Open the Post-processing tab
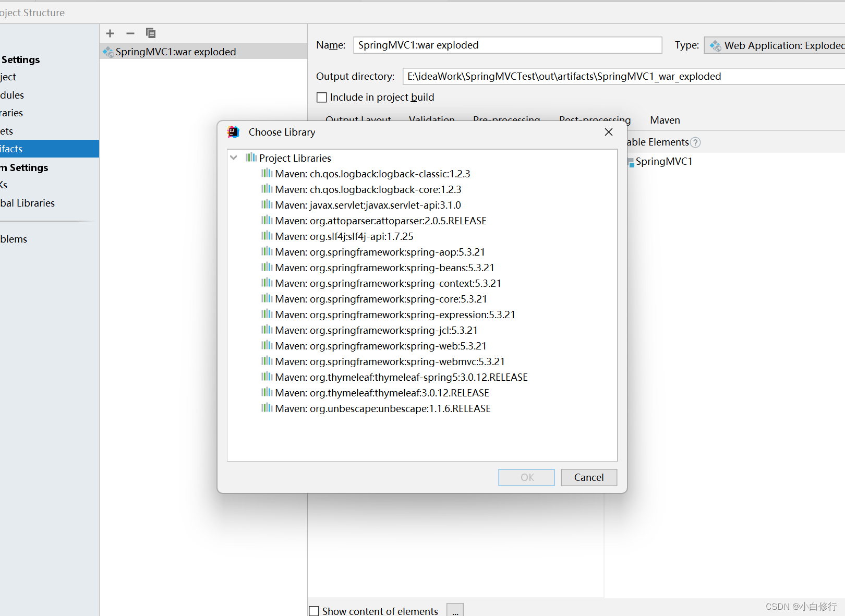 (x=595, y=120)
